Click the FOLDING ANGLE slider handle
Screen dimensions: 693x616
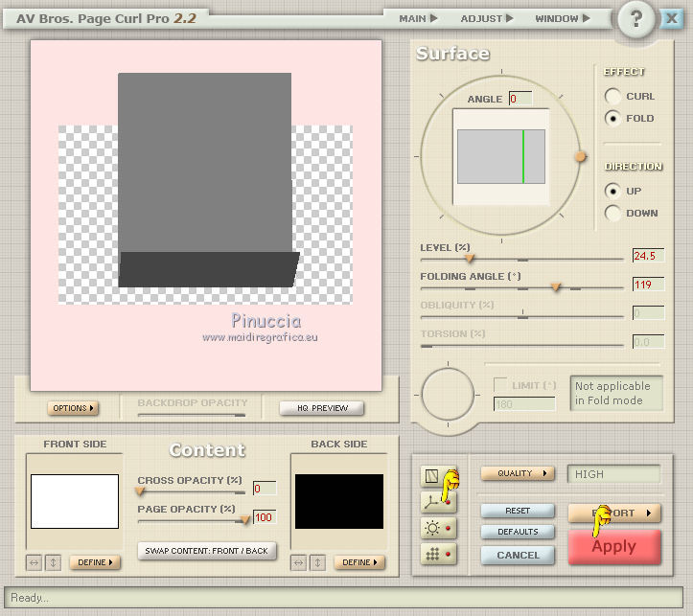(556, 287)
